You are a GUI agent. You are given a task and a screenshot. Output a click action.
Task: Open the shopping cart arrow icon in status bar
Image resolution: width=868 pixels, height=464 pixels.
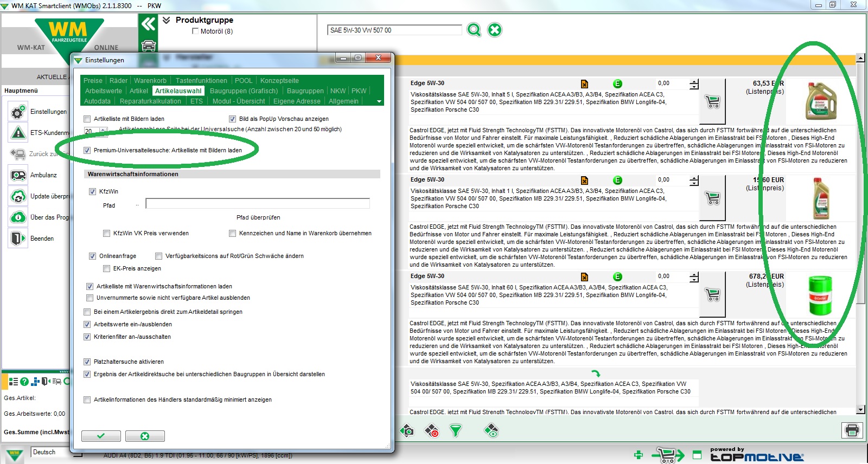point(668,455)
